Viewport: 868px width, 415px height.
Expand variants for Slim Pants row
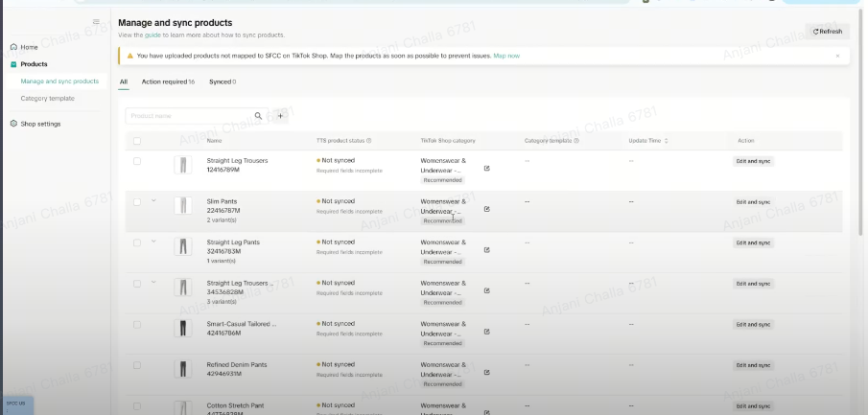(x=152, y=201)
